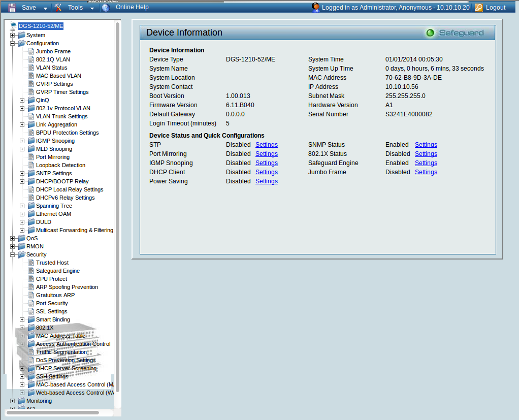This screenshot has height=420, width=519.
Task: Click the Save floppy disk icon
Action: (x=12, y=8)
